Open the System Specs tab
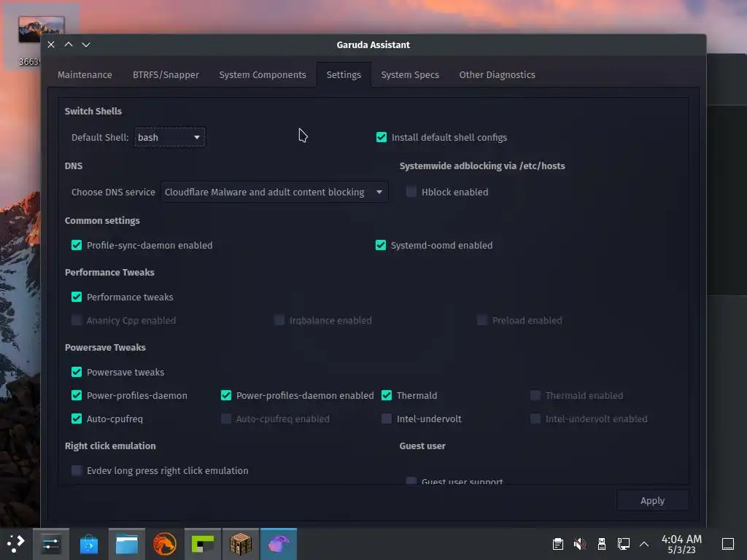 tap(410, 75)
